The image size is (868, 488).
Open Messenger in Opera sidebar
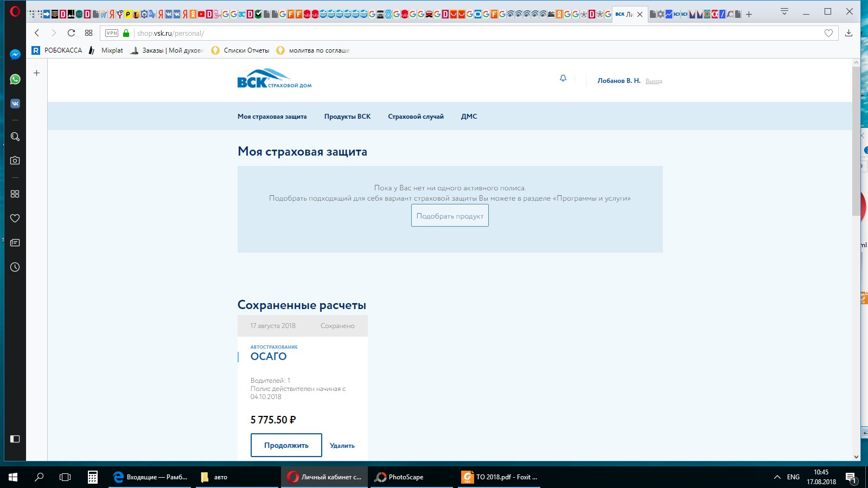(15, 55)
